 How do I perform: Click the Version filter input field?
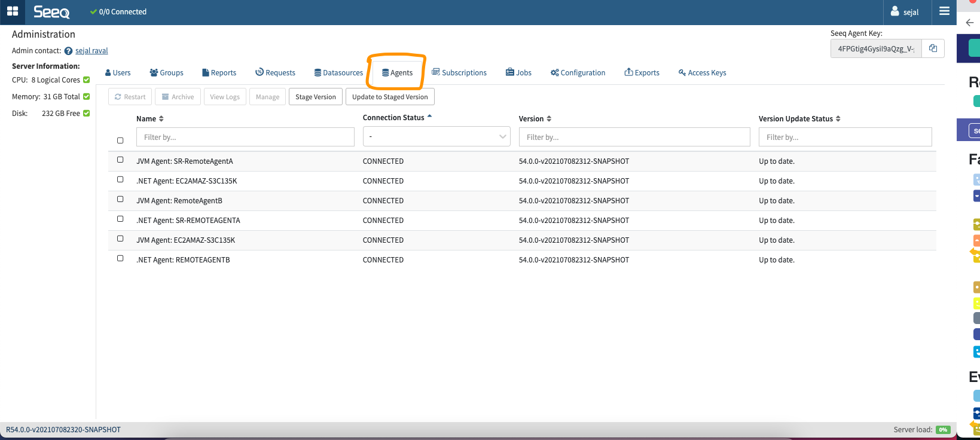(634, 137)
